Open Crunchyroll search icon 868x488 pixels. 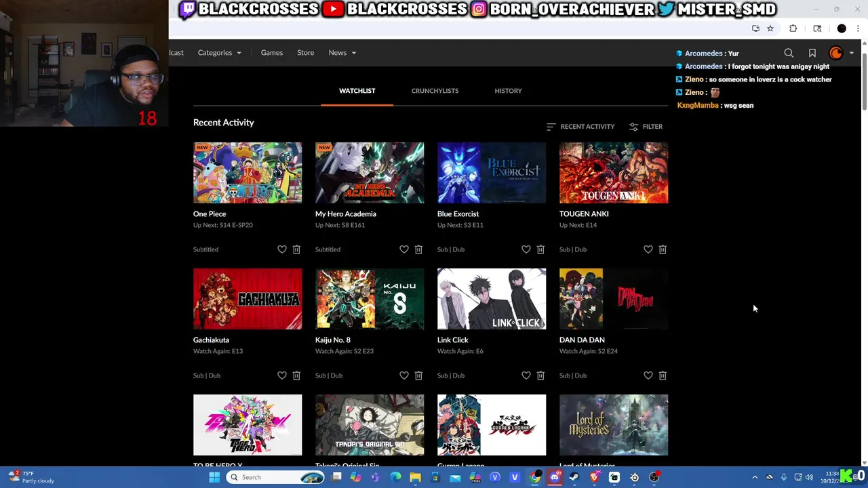pos(789,53)
